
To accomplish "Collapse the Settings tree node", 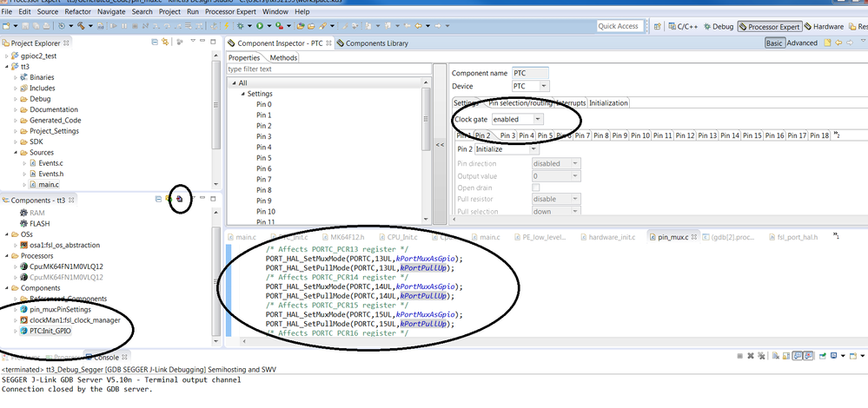I will [242, 94].
